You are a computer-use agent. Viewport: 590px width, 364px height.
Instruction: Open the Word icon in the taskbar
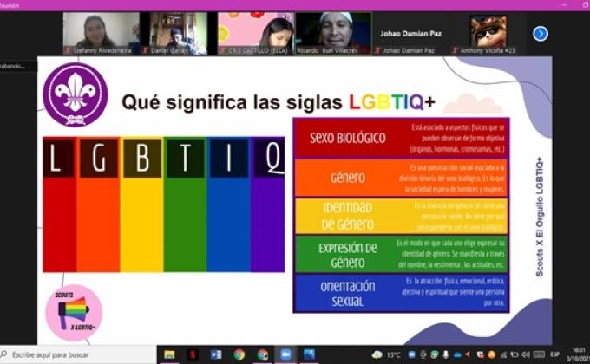click(x=216, y=354)
